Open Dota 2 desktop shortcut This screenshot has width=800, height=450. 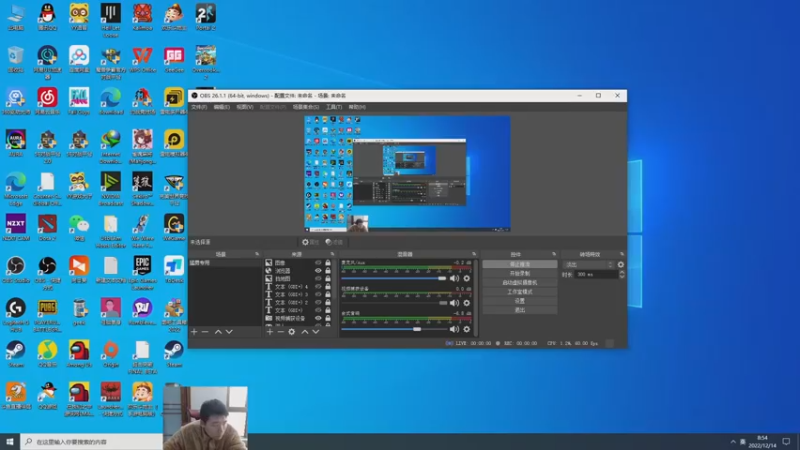47,228
